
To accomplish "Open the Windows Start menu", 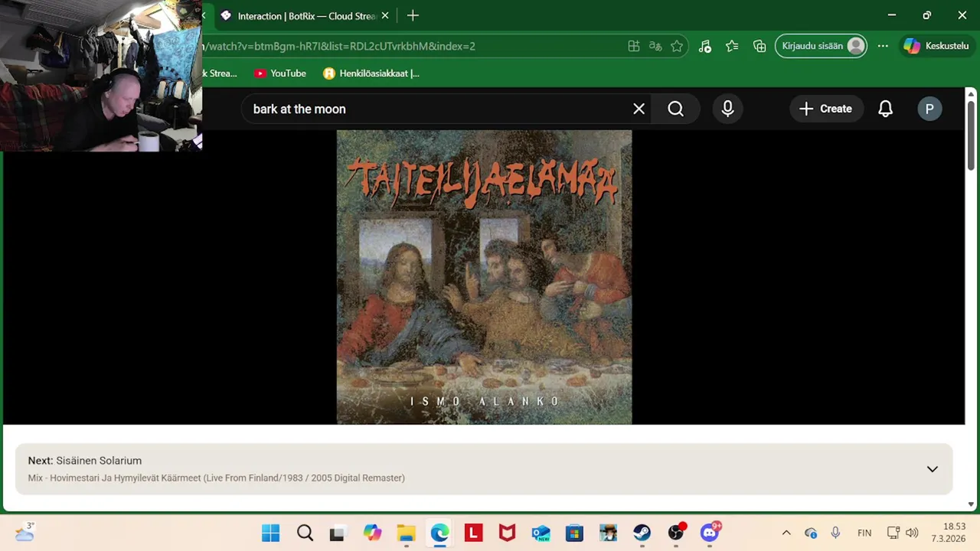I will [270, 533].
